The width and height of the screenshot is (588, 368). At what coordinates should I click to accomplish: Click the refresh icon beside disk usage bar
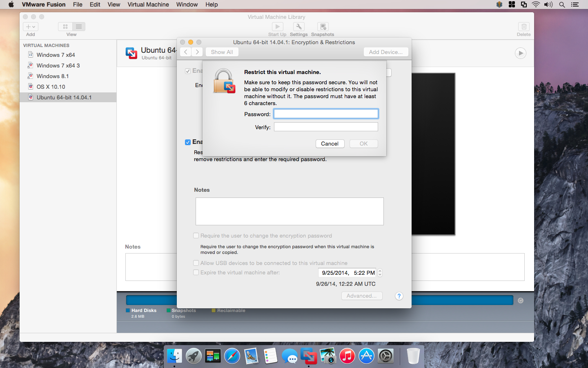(521, 301)
